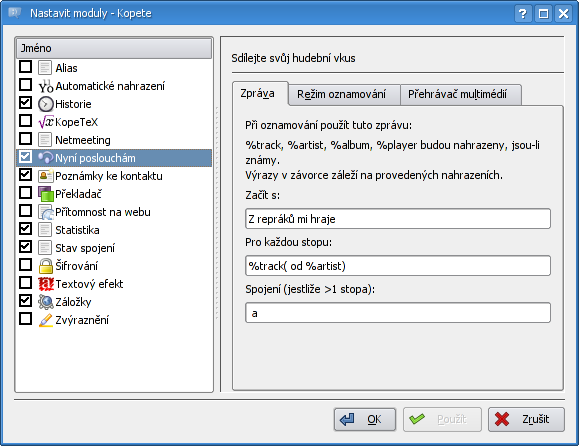Toggle the Netmeeting checkbox on
This screenshot has height=446, width=579.
pos(25,139)
